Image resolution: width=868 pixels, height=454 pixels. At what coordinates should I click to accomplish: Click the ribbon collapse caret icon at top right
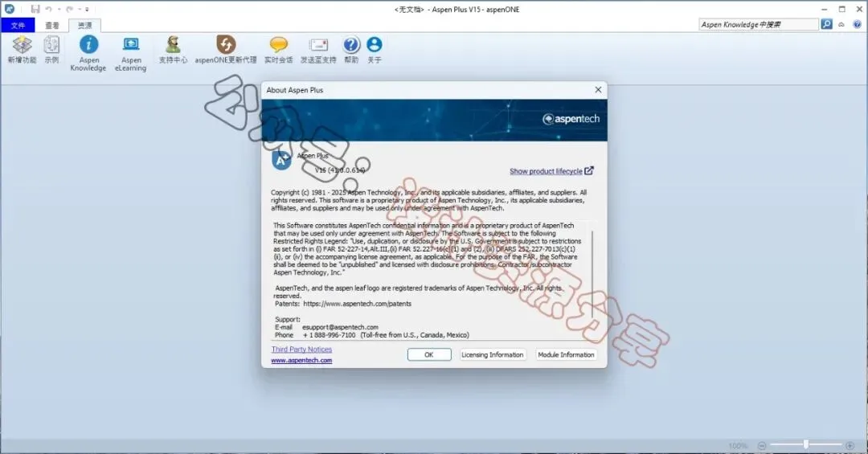[x=841, y=24]
